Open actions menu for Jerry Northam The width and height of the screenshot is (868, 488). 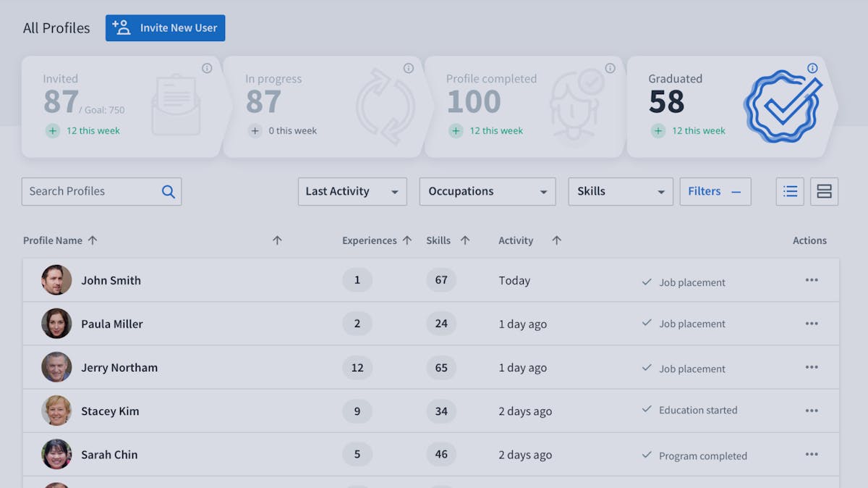coord(812,367)
